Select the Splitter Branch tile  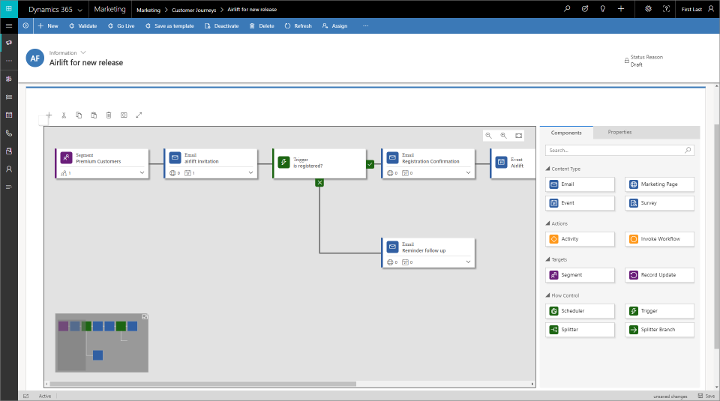point(660,329)
